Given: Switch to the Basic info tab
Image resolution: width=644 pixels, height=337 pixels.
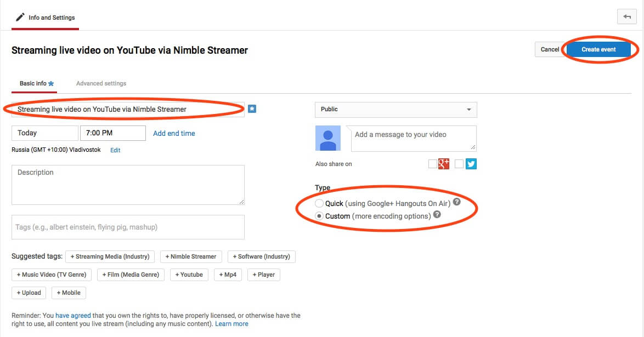Looking at the screenshot, I should coord(34,83).
